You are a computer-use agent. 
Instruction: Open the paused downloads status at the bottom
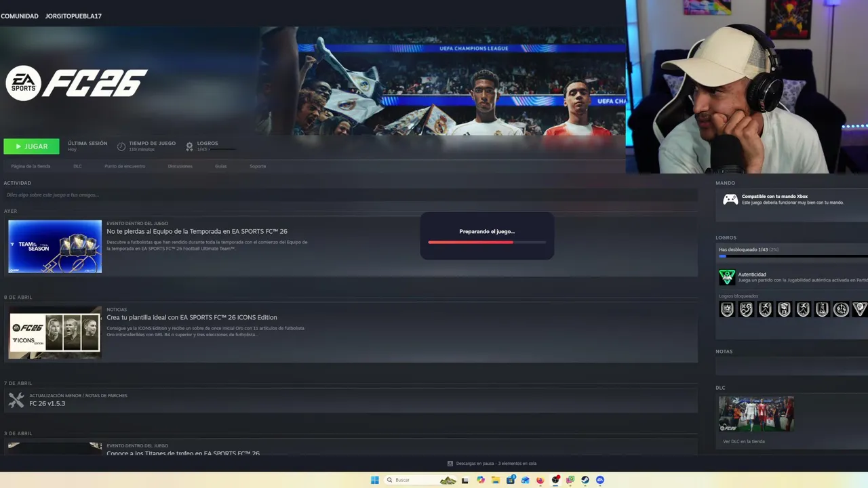(x=496, y=464)
